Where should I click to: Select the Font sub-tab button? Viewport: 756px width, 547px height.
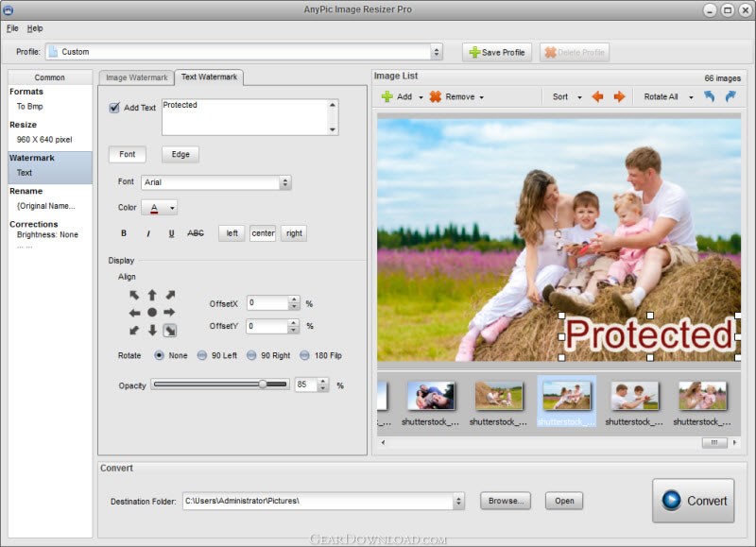click(128, 154)
